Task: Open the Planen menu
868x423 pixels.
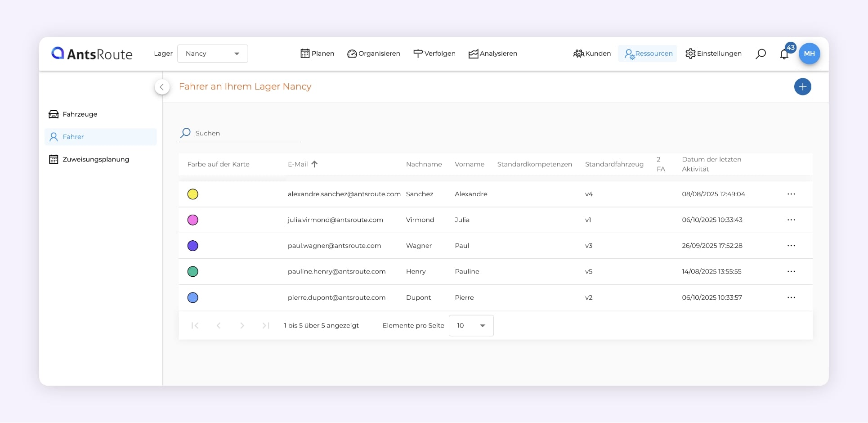Action: [318, 54]
